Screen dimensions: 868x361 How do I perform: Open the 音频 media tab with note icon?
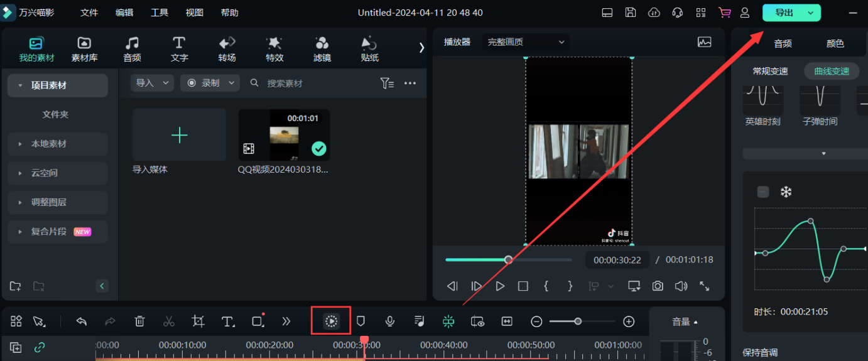(x=132, y=49)
